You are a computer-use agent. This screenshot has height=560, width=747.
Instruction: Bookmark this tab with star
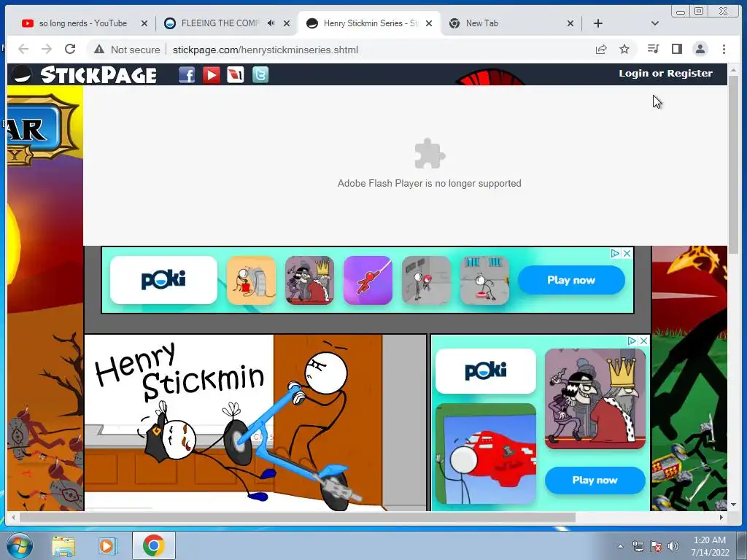pyautogui.click(x=624, y=49)
